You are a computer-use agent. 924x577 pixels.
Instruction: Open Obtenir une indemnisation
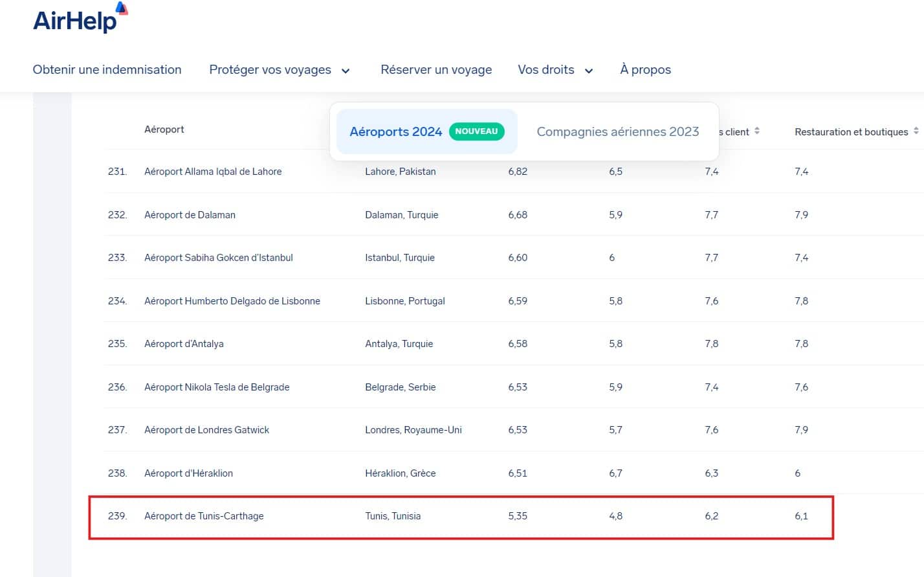tap(107, 69)
